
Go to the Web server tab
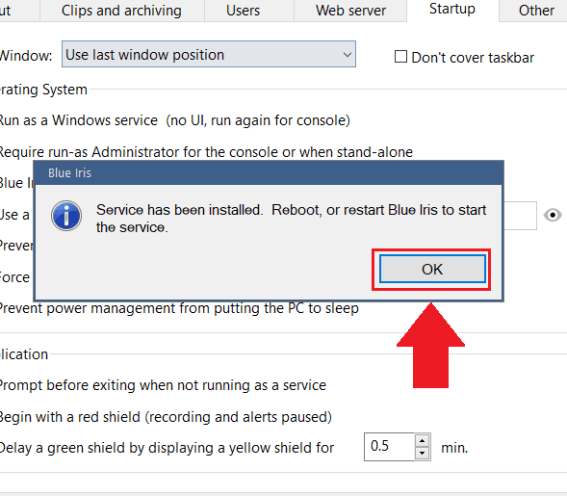click(350, 10)
